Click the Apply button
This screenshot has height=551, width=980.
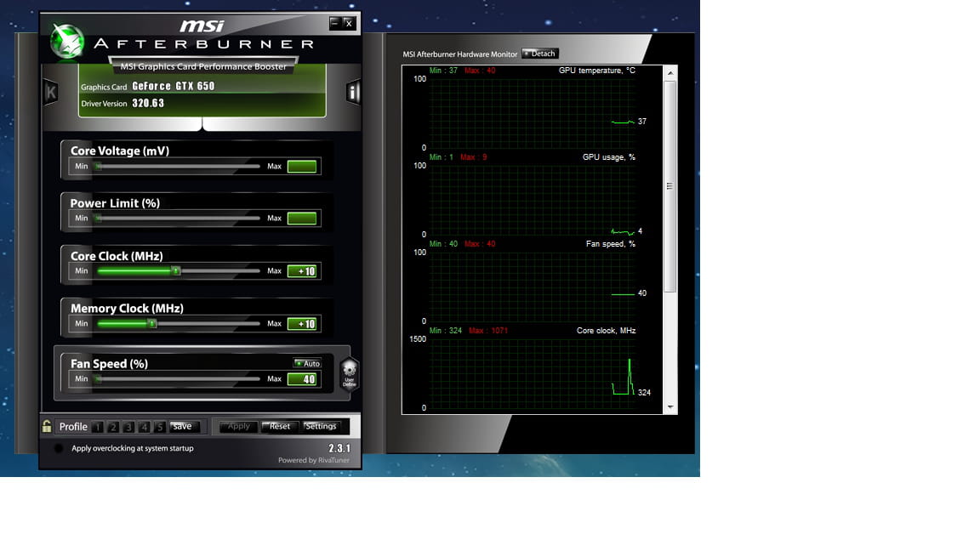click(x=239, y=427)
